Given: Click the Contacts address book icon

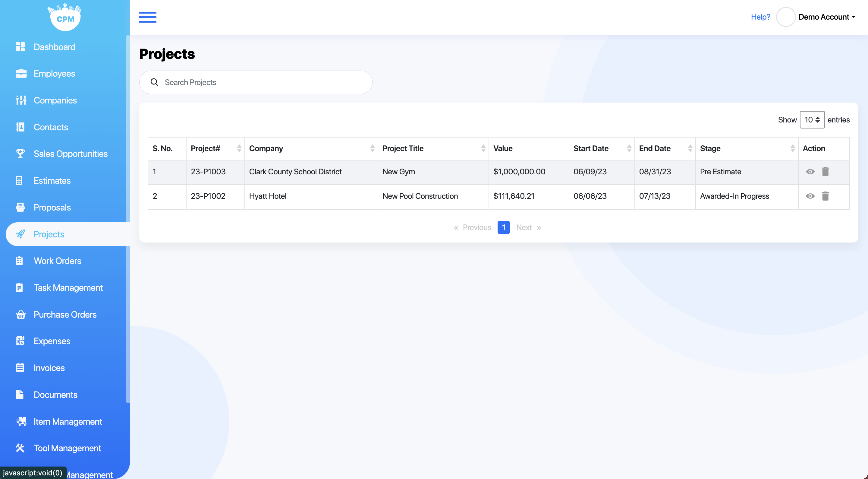Looking at the screenshot, I should [x=20, y=127].
